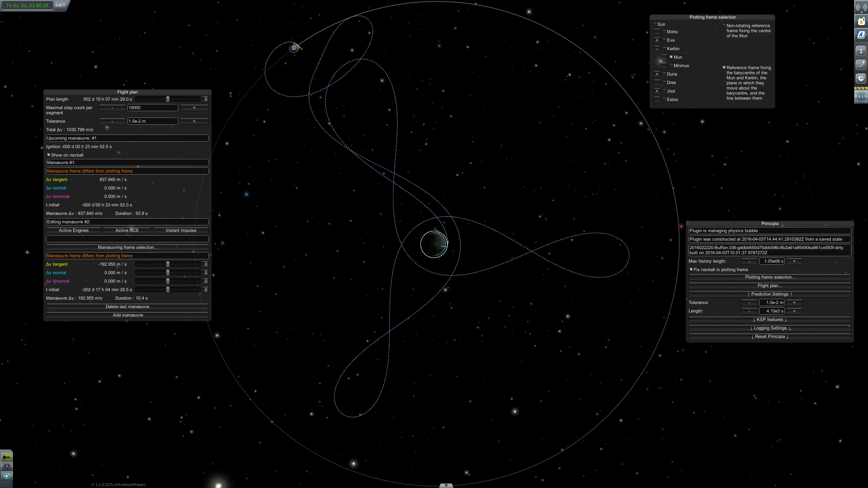Click the maximal step count input field
The height and width of the screenshot is (488, 868).
[x=153, y=108]
